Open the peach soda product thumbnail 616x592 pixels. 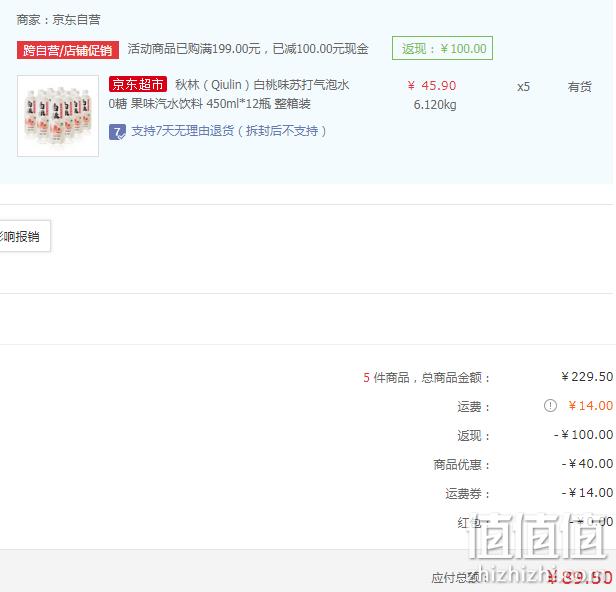click(x=58, y=116)
